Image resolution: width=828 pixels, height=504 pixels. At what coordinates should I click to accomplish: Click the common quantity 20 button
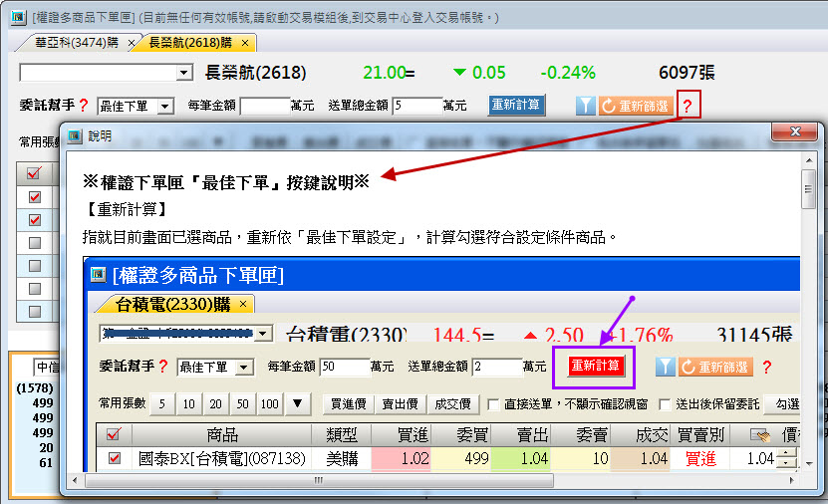coord(216,404)
